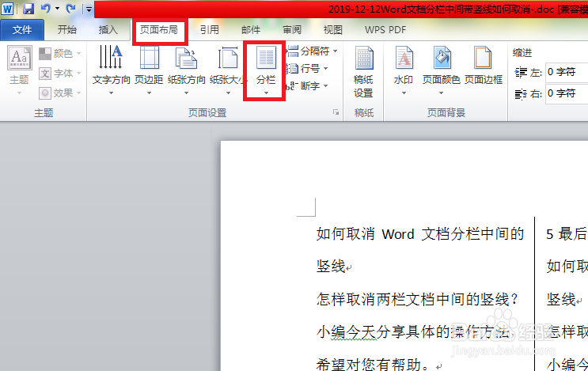Click the text 小编今天分享具体的操作方法
The height and width of the screenshot is (371, 588).
[412, 332]
